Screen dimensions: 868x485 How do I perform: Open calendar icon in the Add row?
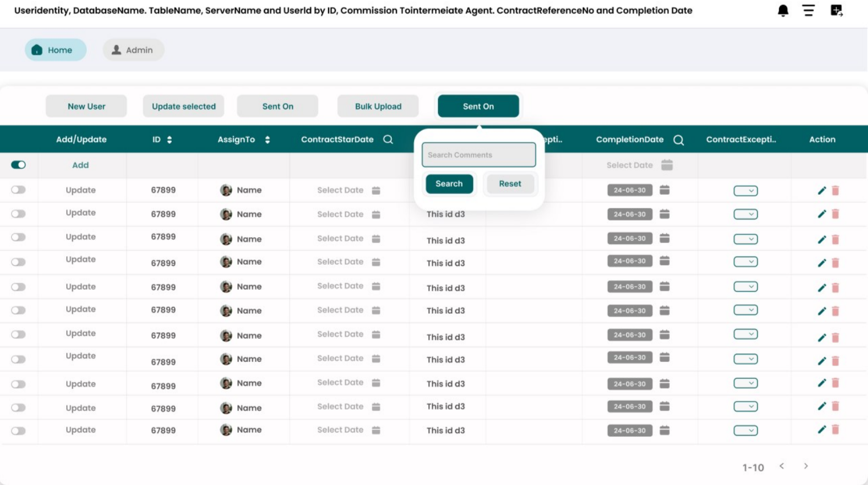tap(667, 165)
